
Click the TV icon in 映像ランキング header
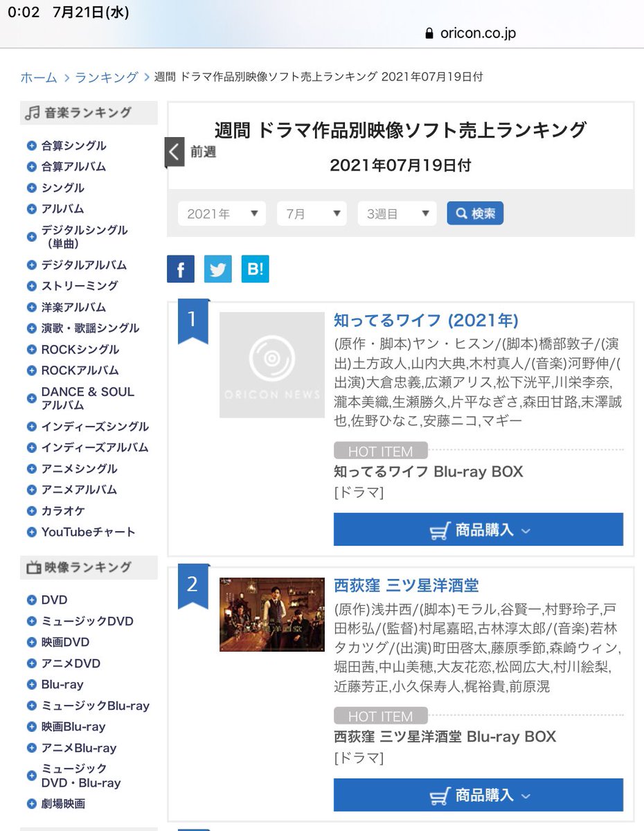coord(33,568)
